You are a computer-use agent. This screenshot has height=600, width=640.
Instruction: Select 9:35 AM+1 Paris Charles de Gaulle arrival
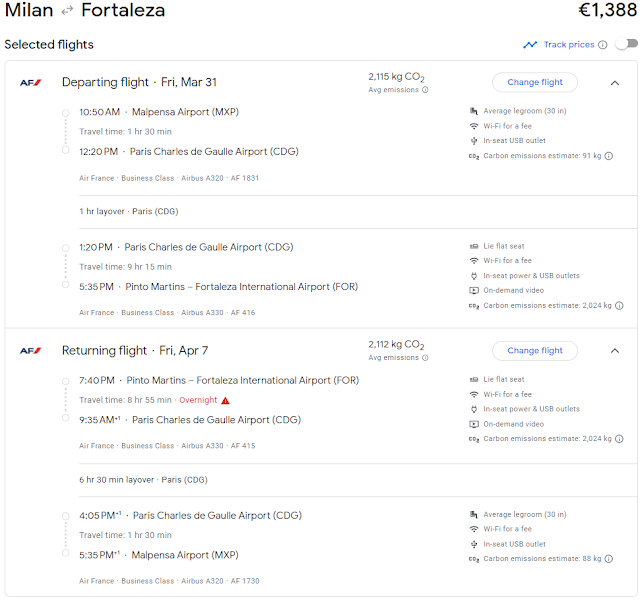[190, 420]
